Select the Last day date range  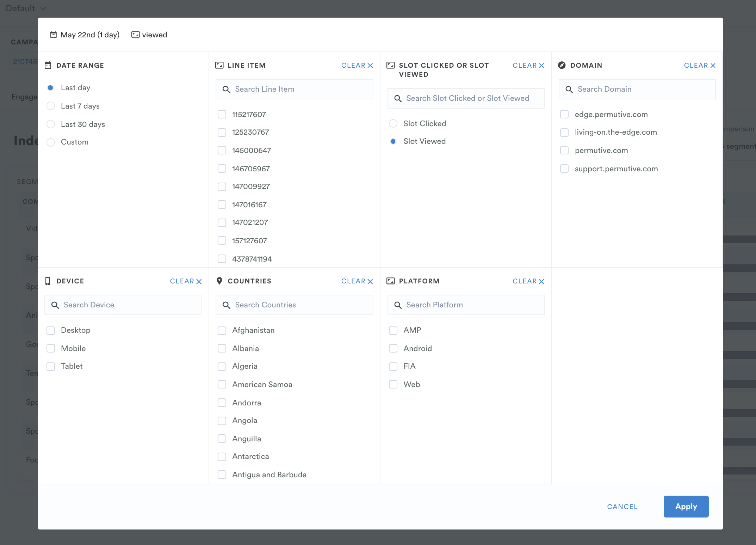pos(50,88)
